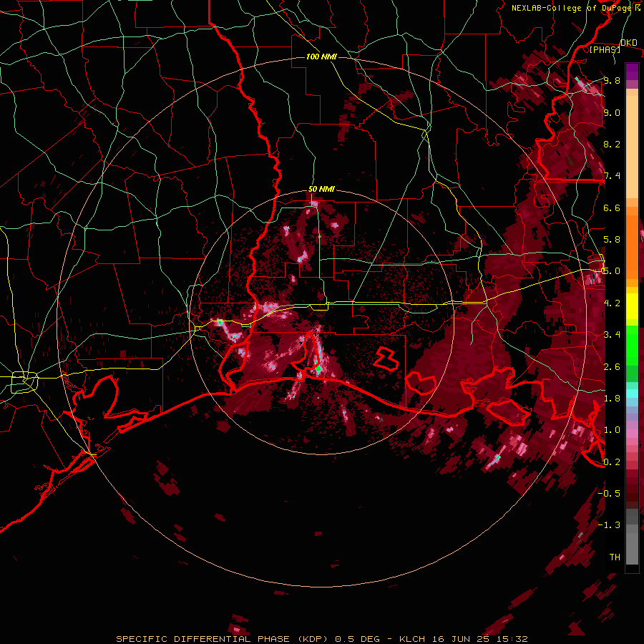644x644 pixels.
Task: Click the 0.2 value on the color scale
Action: click(x=612, y=462)
